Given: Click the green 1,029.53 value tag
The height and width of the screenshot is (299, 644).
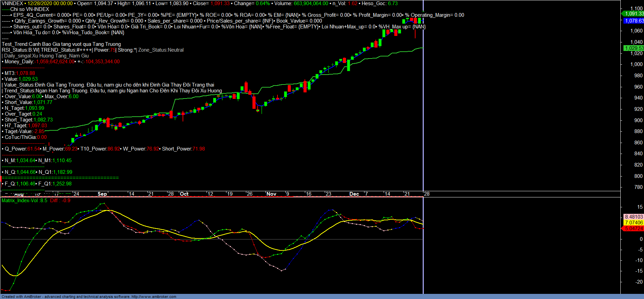Looking at the screenshot, I should (x=633, y=48).
